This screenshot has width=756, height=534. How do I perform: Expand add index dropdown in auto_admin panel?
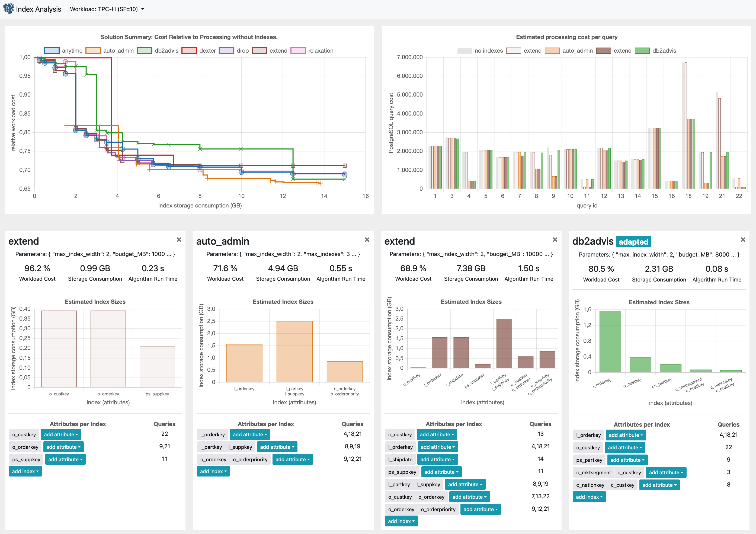[213, 471]
